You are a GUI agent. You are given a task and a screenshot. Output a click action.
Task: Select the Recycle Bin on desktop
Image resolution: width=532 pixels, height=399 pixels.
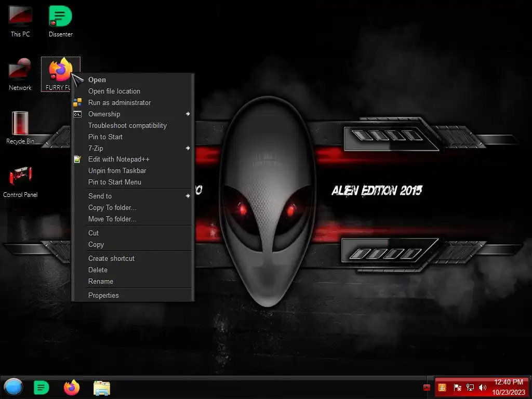click(20, 128)
